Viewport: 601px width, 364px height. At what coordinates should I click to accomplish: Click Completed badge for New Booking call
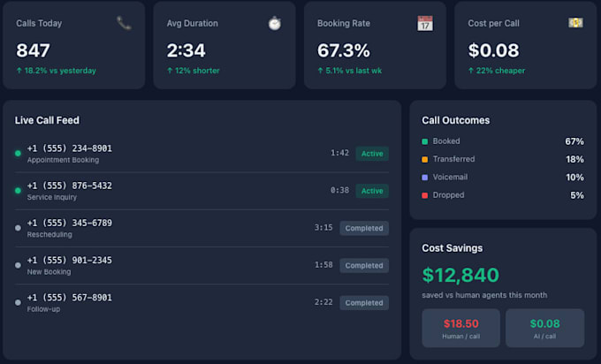pyautogui.click(x=364, y=266)
